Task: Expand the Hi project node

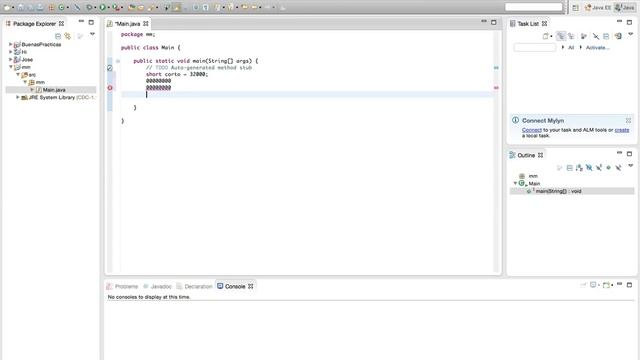Action: [10, 52]
